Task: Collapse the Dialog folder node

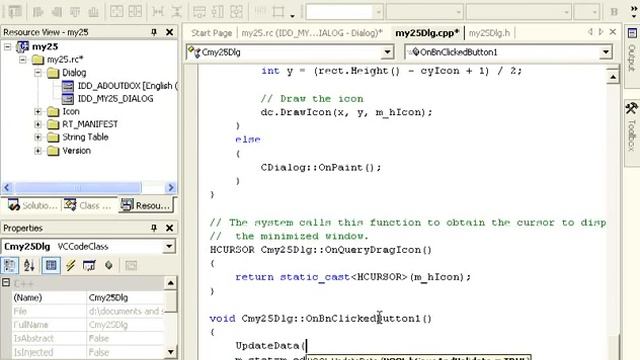Action: point(38,73)
